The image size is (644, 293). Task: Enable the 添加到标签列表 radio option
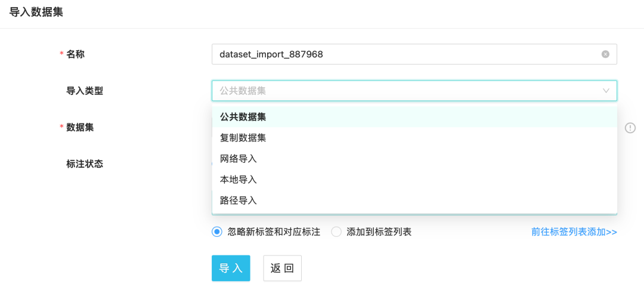336,232
